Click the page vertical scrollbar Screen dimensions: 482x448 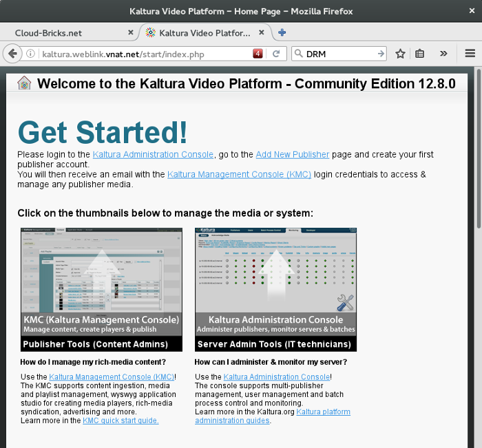479,149
